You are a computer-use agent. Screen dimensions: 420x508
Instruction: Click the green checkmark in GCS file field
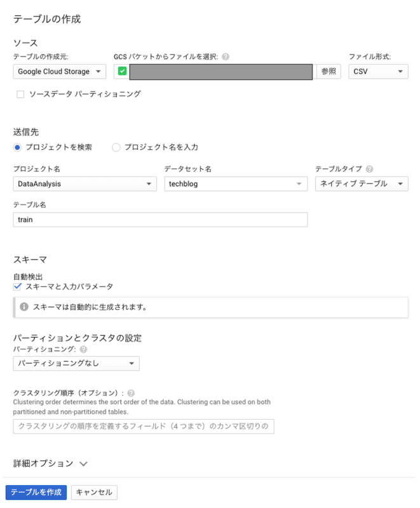(122, 71)
